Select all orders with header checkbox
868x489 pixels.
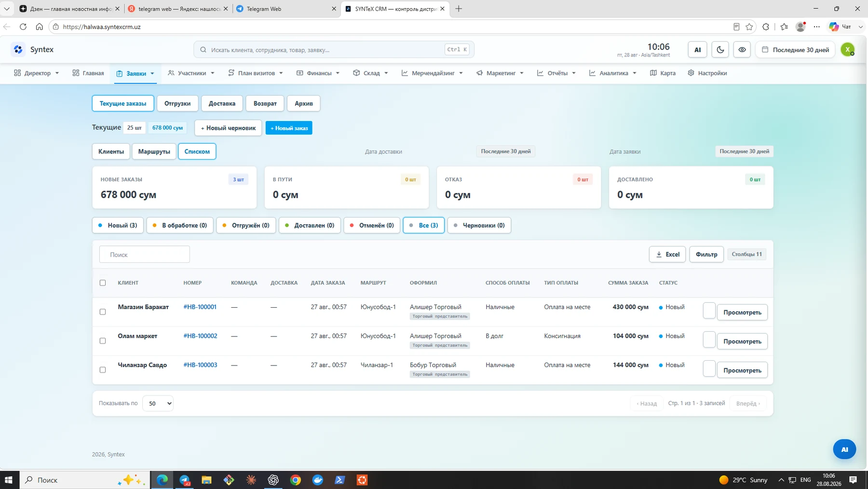[x=103, y=283]
